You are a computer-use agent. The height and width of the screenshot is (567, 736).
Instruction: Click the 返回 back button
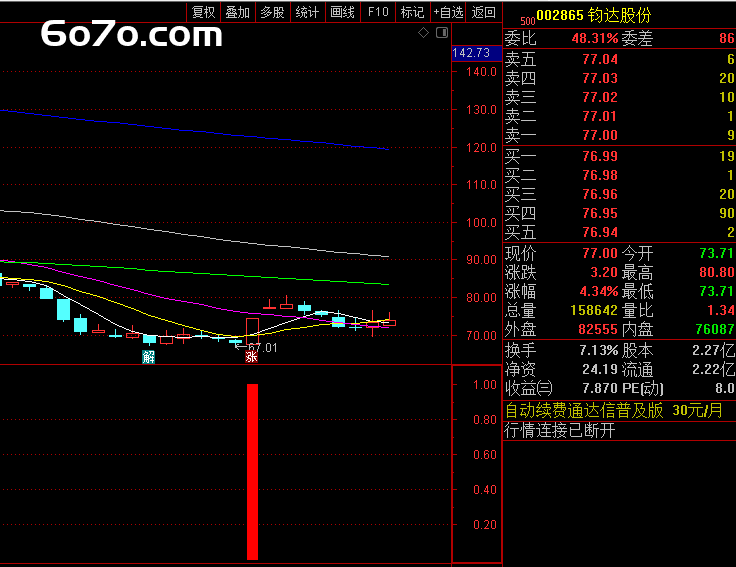coord(483,12)
